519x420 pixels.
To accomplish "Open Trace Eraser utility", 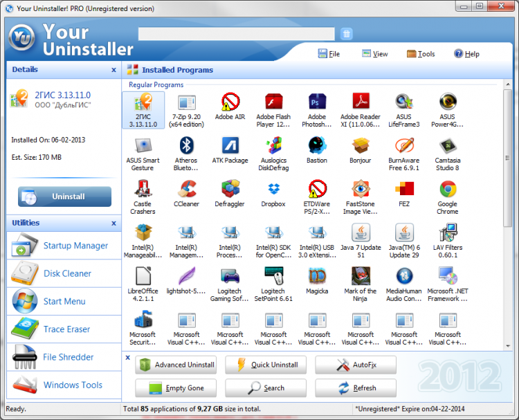I will (x=64, y=329).
